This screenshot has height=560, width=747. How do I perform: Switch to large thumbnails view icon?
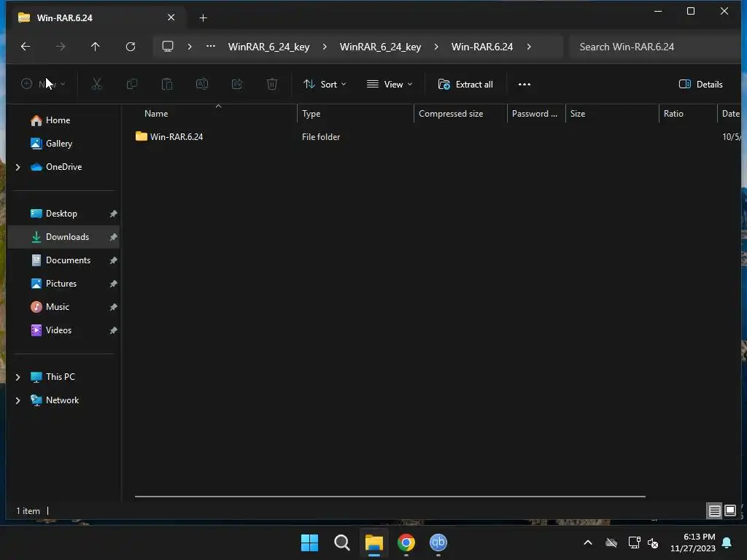coord(730,511)
